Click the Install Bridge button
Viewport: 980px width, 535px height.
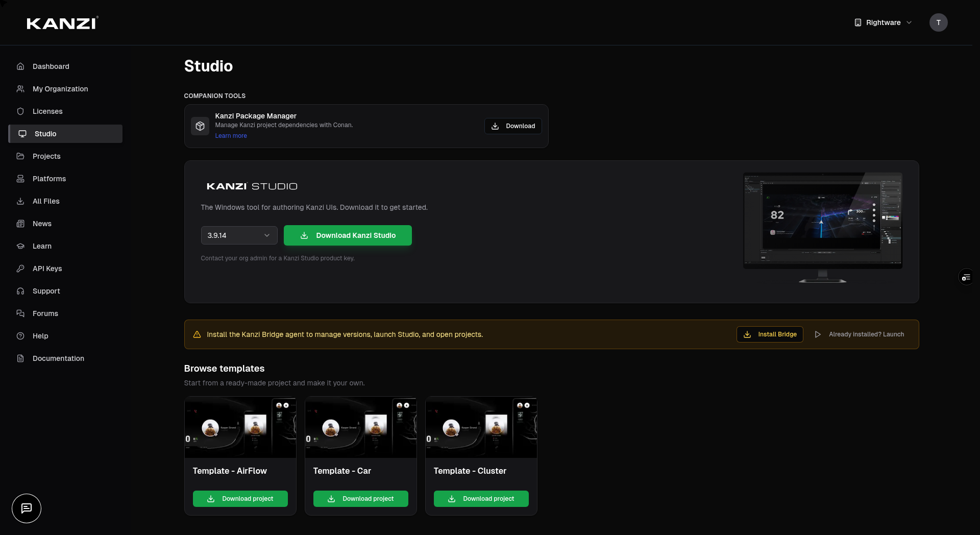point(770,334)
